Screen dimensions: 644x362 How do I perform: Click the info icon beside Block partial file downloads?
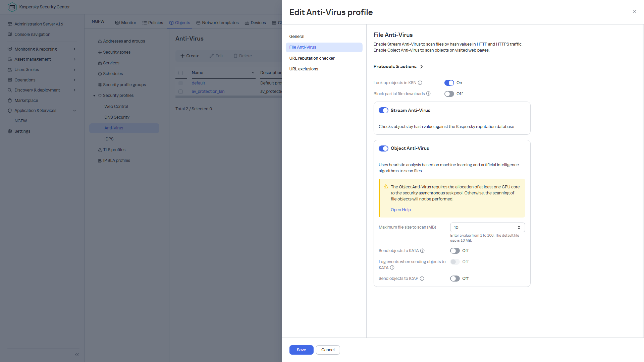(428, 94)
